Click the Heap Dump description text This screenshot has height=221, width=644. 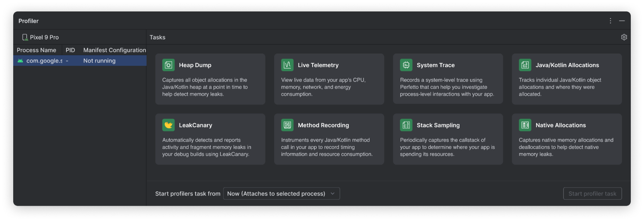205,87
